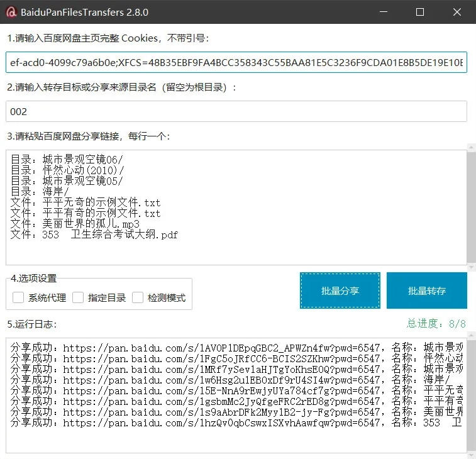Select the line 目录: 城市景观空镜06/
This screenshot has width=476, height=459.
(x=67, y=159)
